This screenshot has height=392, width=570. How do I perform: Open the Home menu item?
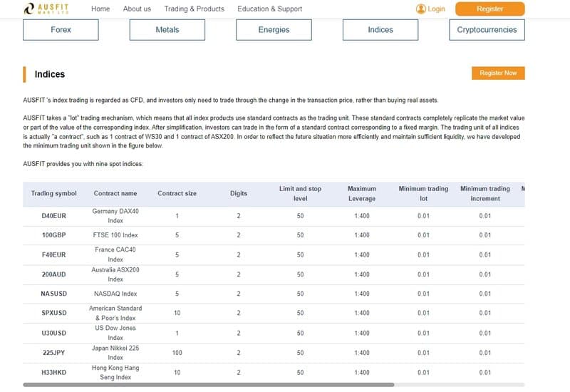coord(100,9)
